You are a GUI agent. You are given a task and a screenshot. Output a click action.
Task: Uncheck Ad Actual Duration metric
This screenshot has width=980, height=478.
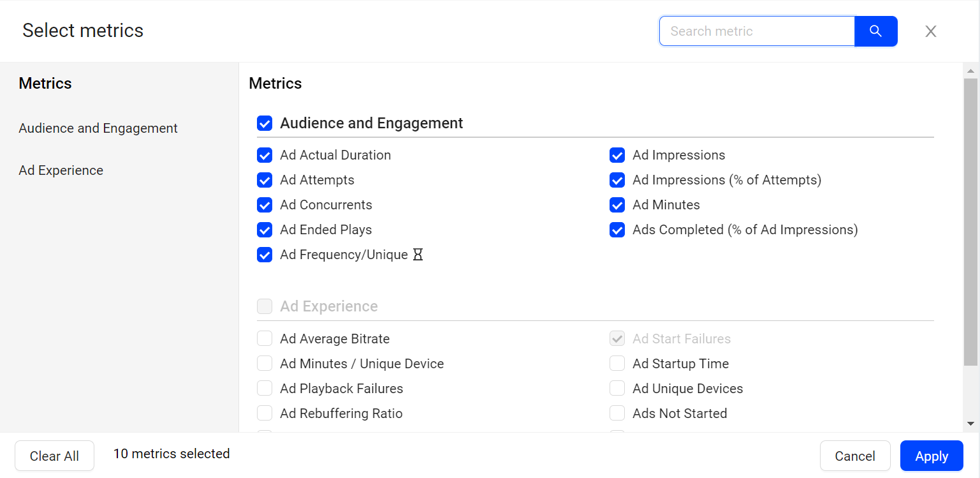pyautogui.click(x=265, y=155)
